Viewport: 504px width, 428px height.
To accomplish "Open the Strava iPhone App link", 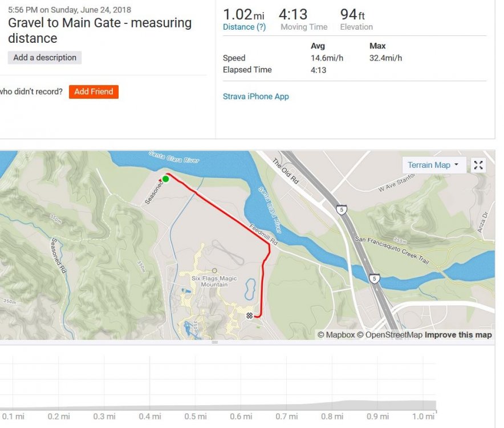I will (x=255, y=96).
